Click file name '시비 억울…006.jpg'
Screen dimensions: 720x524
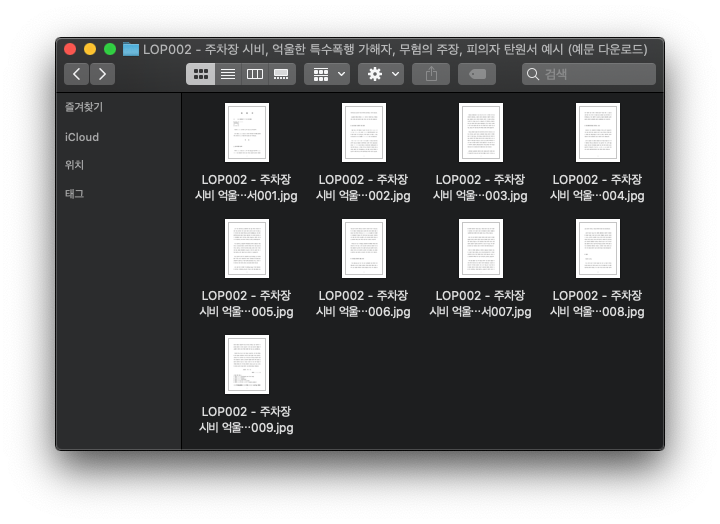[x=363, y=312]
